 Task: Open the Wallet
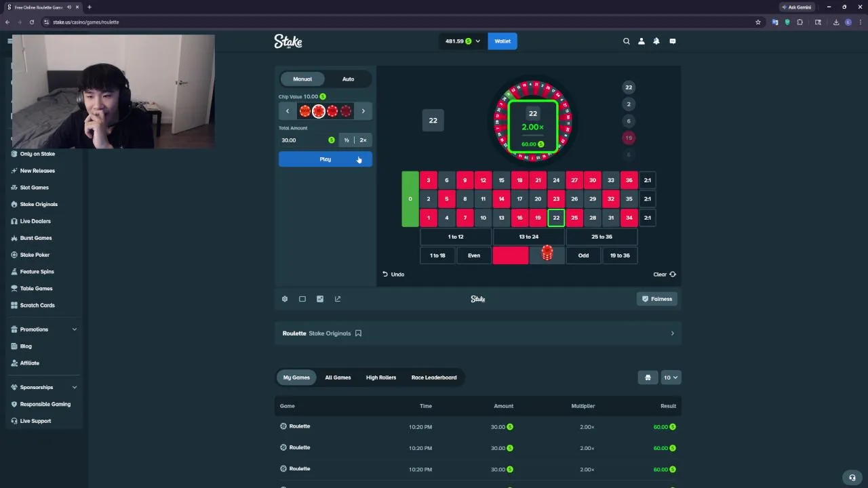coord(502,41)
